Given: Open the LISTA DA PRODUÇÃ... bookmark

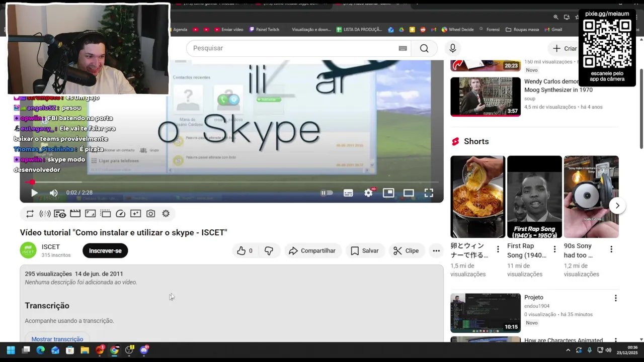Looking at the screenshot, I should coord(359,30).
